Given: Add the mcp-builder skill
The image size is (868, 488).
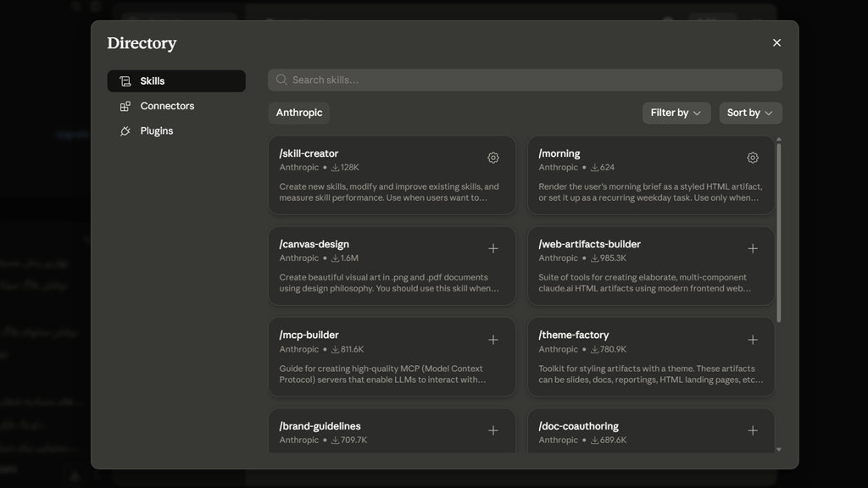Looking at the screenshot, I should pyautogui.click(x=492, y=340).
